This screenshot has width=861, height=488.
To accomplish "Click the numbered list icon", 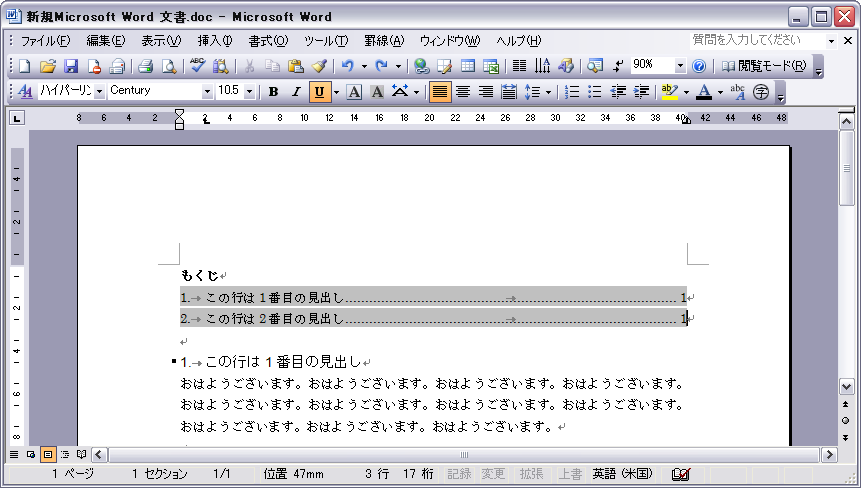I will coord(572,92).
